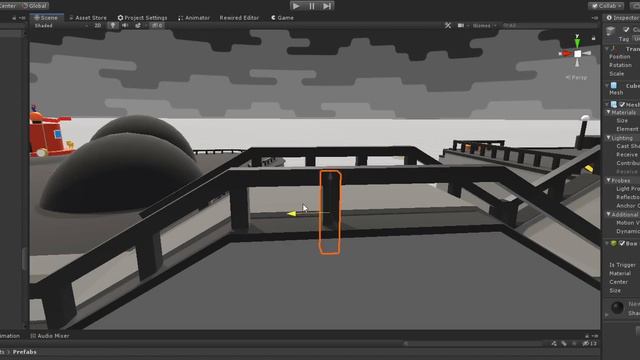Click the Cube mesh filter icon
640x360 pixels.
click(613, 86)
